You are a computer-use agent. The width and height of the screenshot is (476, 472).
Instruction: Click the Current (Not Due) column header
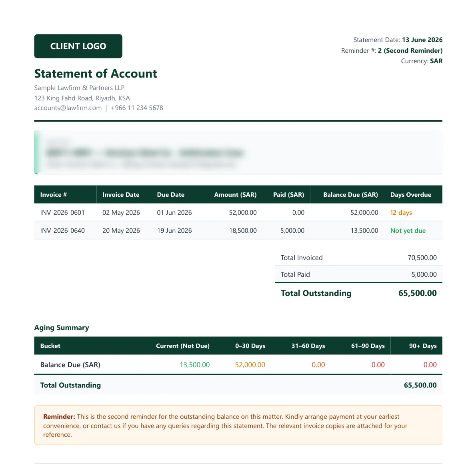(x=183, y=346)
